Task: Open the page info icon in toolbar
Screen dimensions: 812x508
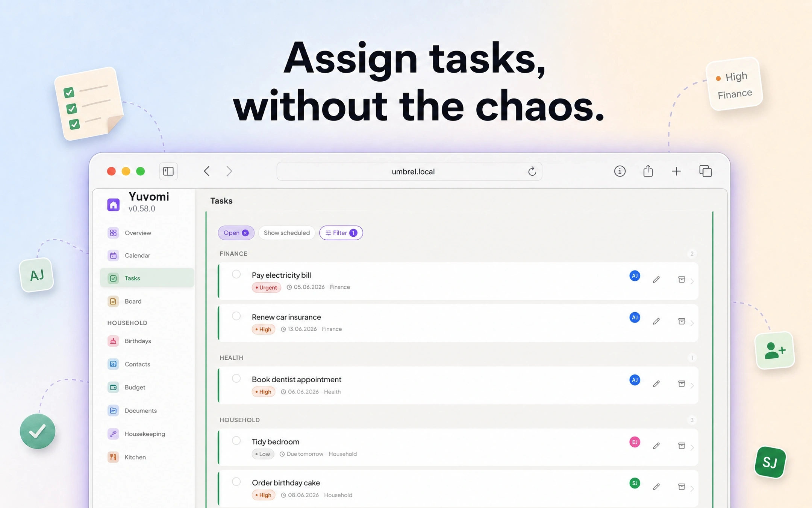Action: pyautogui.click(x=620, y=171)
